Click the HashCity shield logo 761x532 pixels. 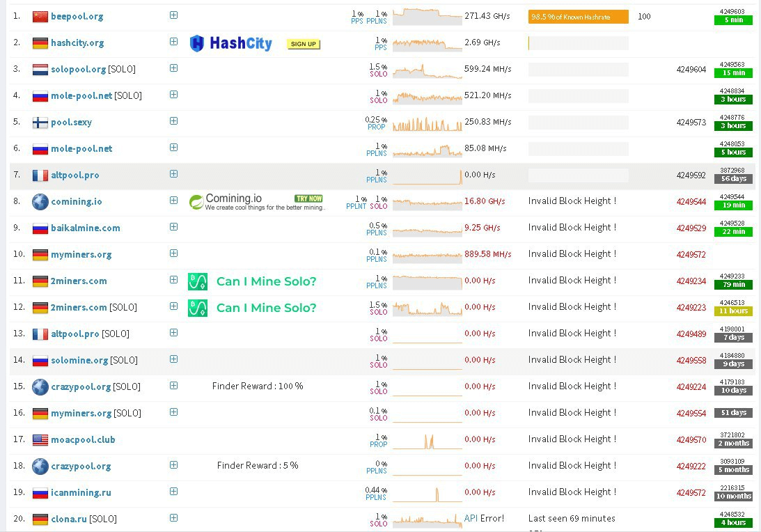pos(197,44)
